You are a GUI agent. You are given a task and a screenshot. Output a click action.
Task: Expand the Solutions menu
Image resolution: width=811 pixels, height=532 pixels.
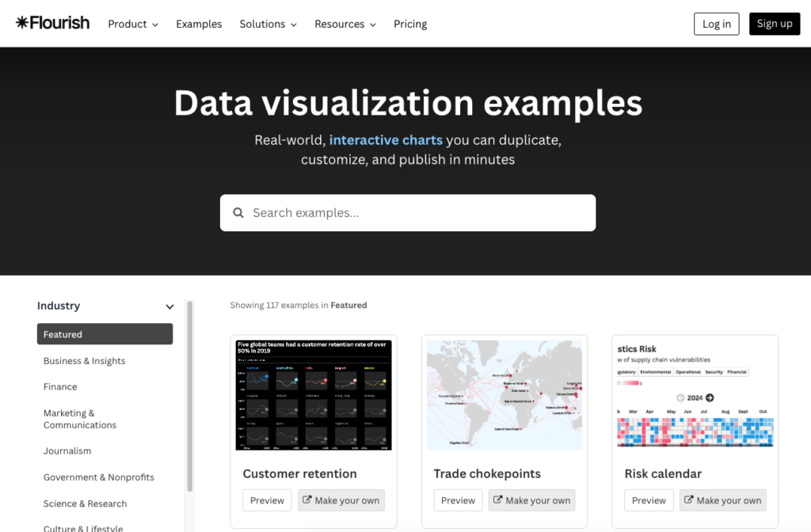[x=268, y=24]
